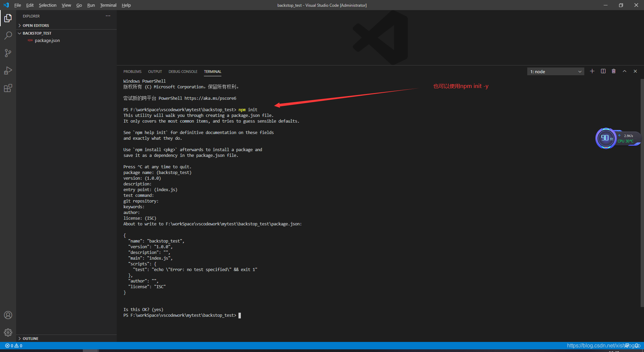Image resolution: width=644 pixels, height=352 pixels.
Task: Click the performance score 90 widget
Action: click(x=605, y=138)
